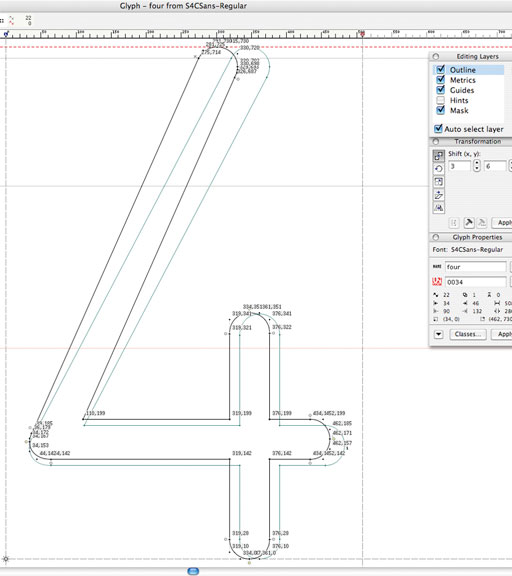Select the Shift transformation icon
This screenshot has height=576, width=512.
point(439,155)
